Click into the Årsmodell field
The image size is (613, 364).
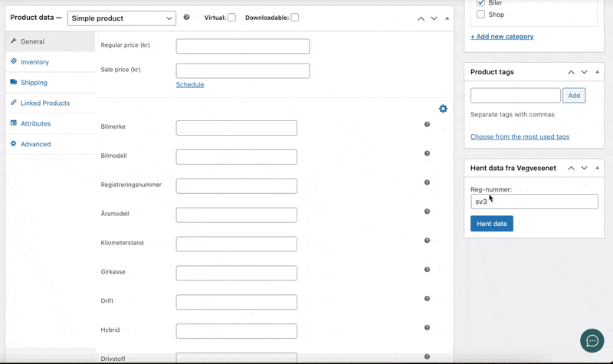pyautogui.click(x=237, y=215)
